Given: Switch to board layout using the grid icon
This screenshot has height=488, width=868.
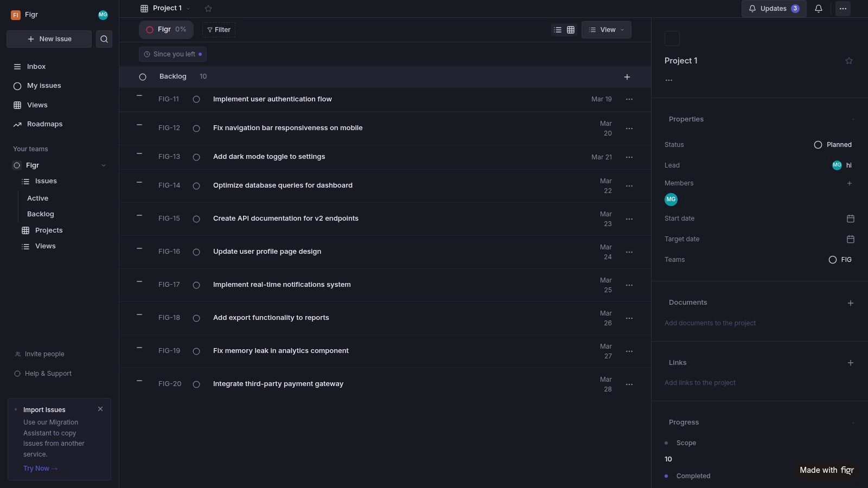Looking at the screenshot, I should (x=570, y=30).
